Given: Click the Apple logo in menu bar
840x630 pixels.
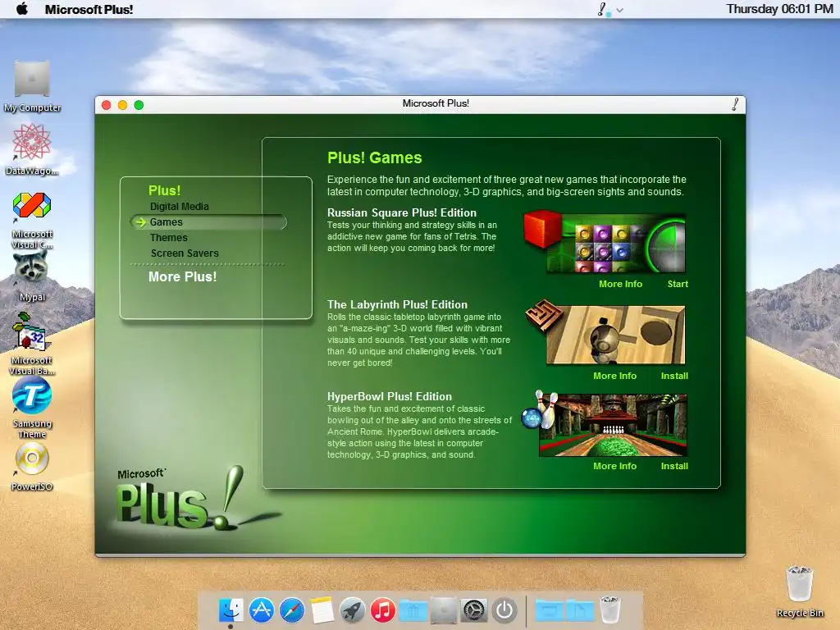Looking at the screenshot, I should pos(22,9).
